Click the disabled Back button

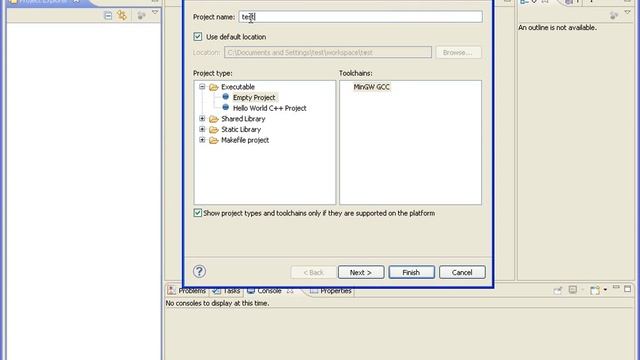313,272
